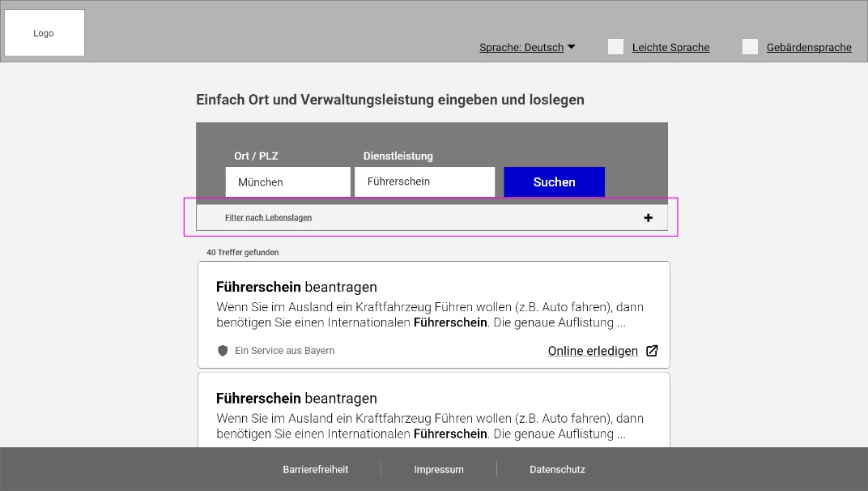This screenshot has height=491, width=868.
Task: Click the heading Einfach Ort und Verwaltungsleistung eingeben
Action: [x=390, y=100]
